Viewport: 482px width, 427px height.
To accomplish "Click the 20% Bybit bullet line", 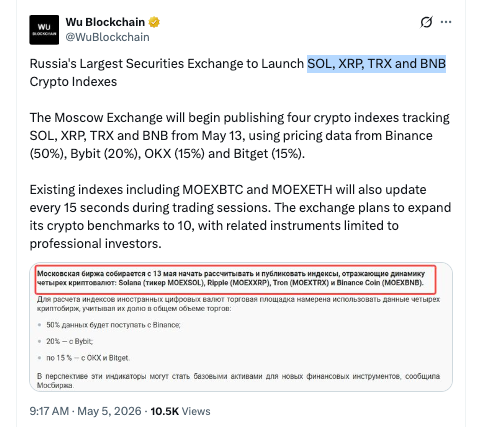I will [70, 341].
